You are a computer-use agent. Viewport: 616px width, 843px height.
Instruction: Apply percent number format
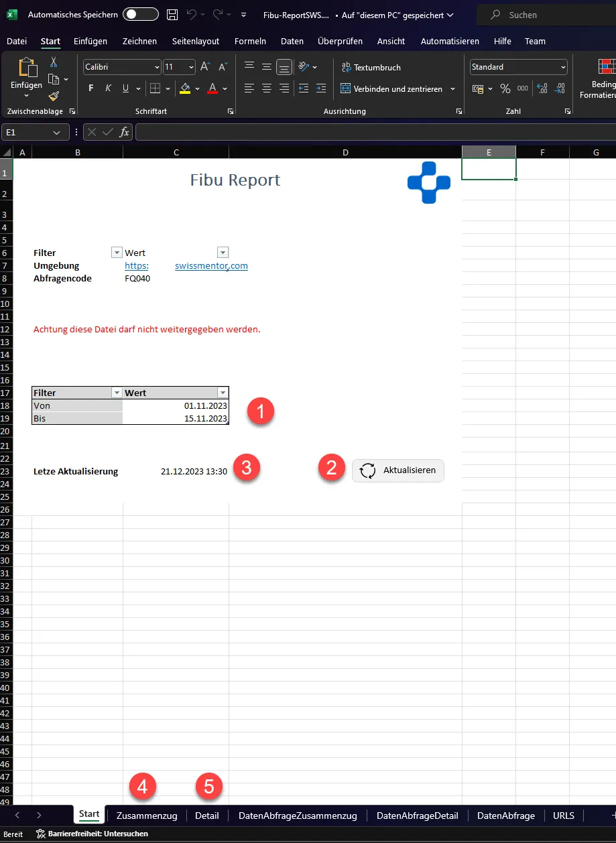505,89
